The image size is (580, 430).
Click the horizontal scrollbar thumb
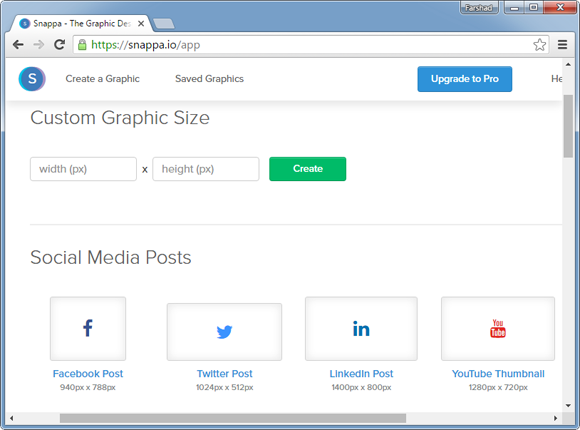[233, 418]
